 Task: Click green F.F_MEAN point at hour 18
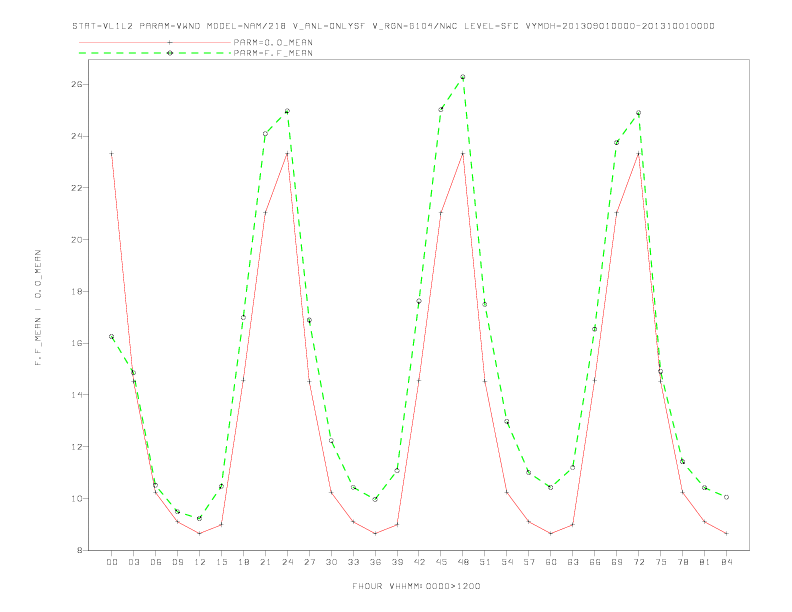243,318
